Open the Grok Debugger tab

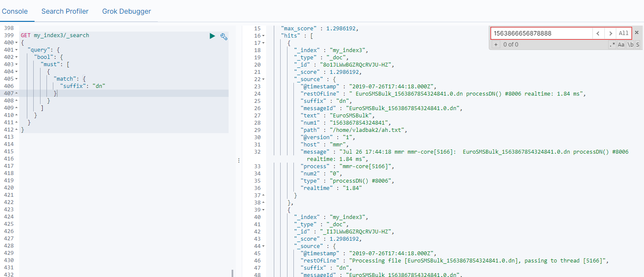[127, 12]
